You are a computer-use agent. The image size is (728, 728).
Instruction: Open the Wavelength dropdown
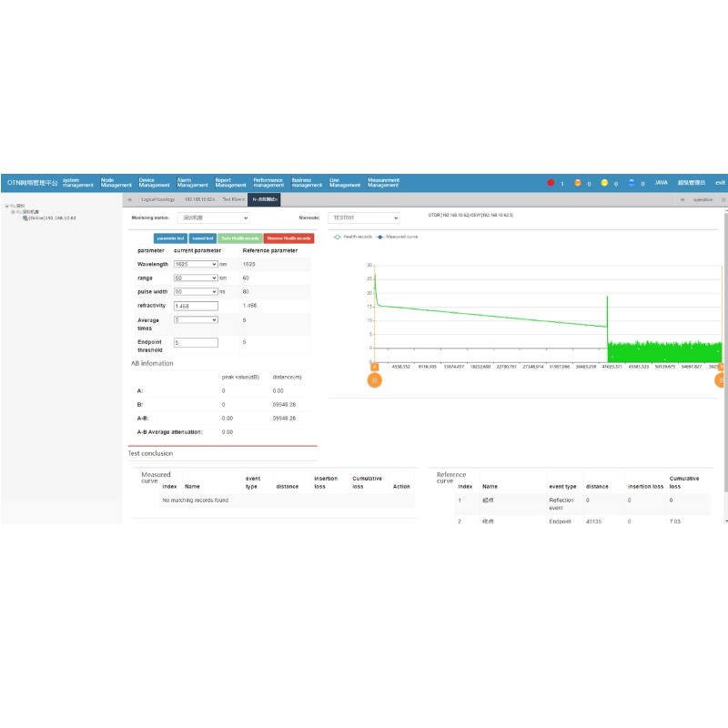click(196, 264)
